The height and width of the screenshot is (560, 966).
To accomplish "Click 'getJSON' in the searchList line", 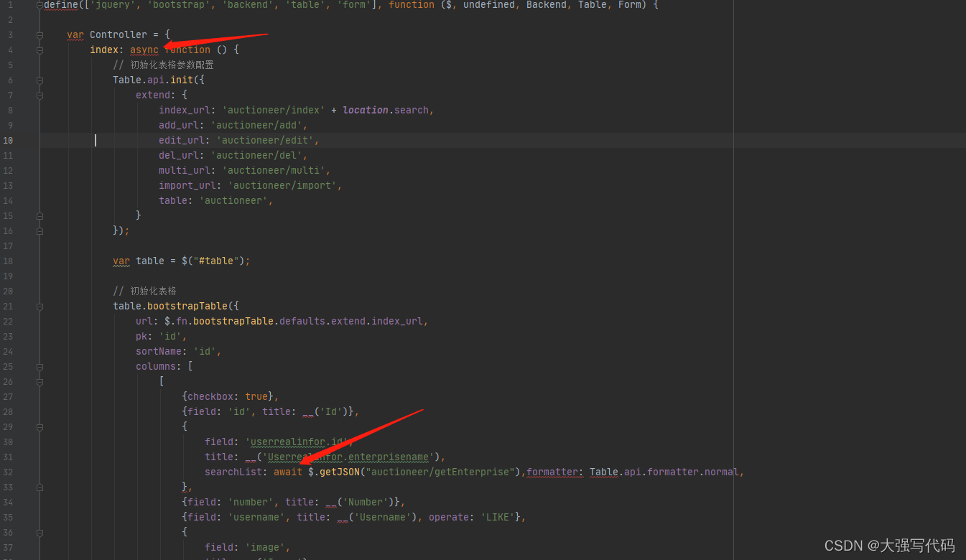I will pos(340,472).
